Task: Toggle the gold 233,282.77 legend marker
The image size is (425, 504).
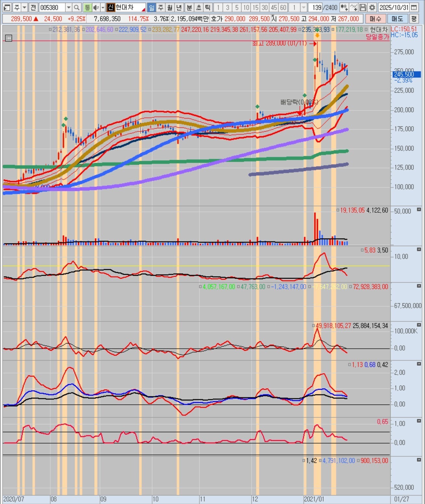Action: 150,30
